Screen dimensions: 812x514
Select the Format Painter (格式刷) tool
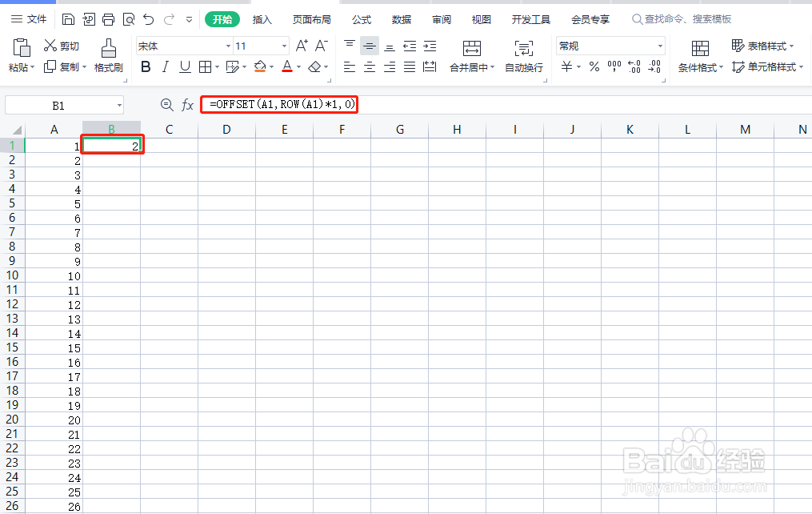[x=108, y=56]
